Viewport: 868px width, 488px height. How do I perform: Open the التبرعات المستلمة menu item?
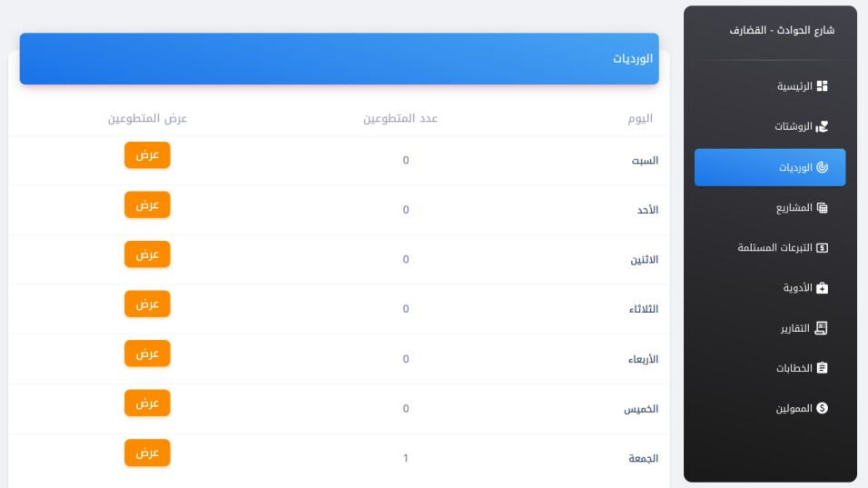click(x=770, y=247)
